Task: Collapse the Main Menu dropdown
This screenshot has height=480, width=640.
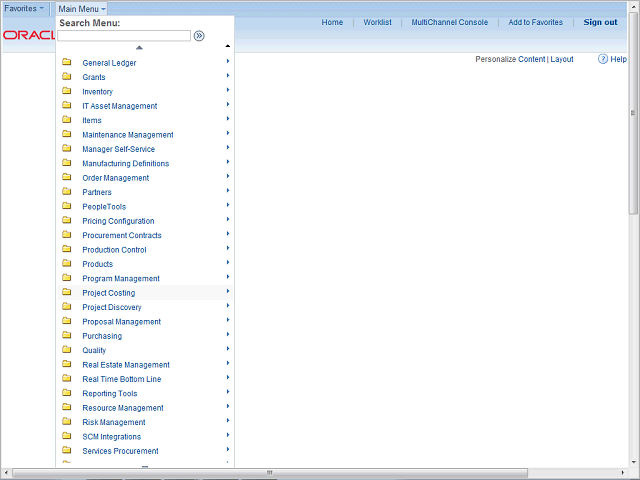Action: (82, 9)
